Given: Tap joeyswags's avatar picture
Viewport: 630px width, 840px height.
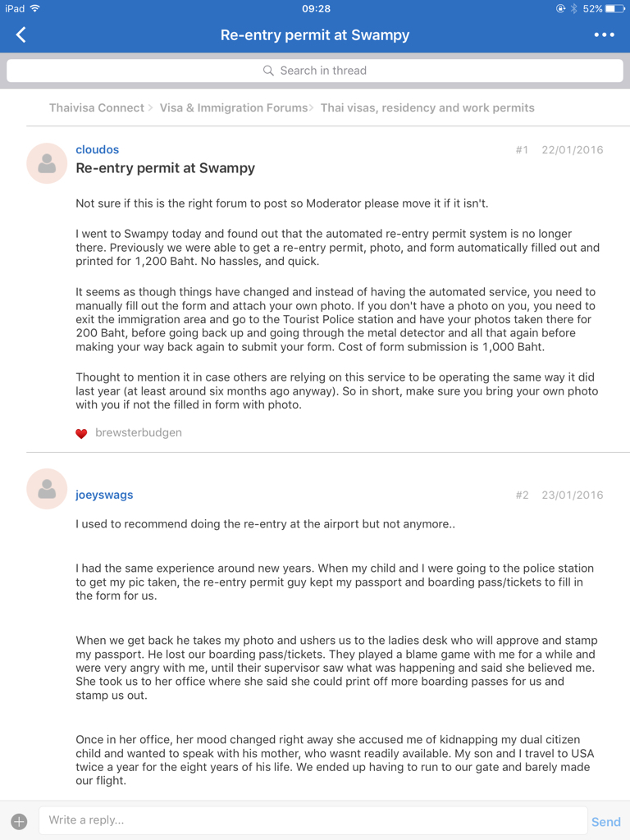Looking at the screenshot, I should [47, 490].
